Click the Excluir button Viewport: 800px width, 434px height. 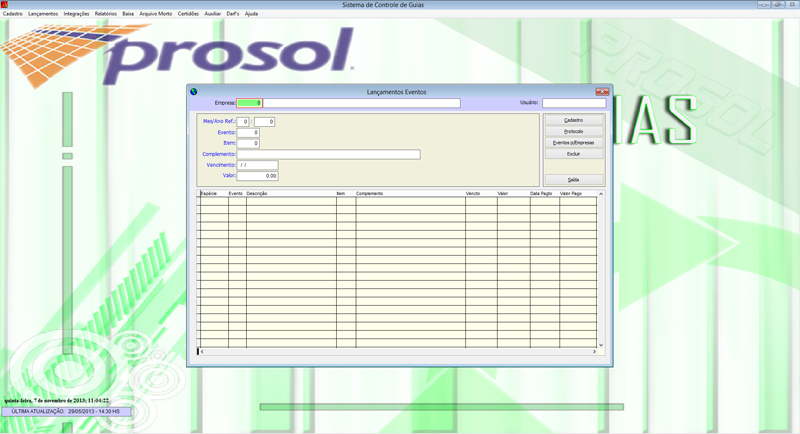(x=574, y=154)
